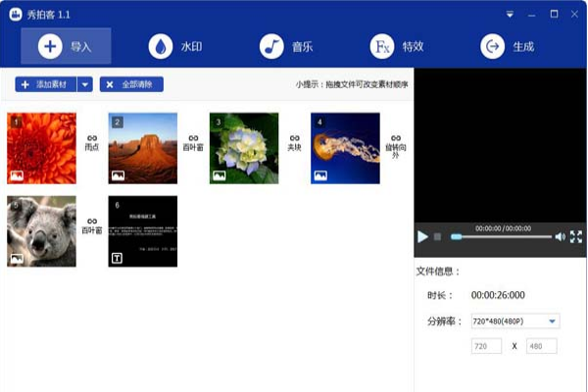Viewport: 588px width, 392px height.
Task: Click the image type icon on koala thumbnail
Action: pos(17,259)
